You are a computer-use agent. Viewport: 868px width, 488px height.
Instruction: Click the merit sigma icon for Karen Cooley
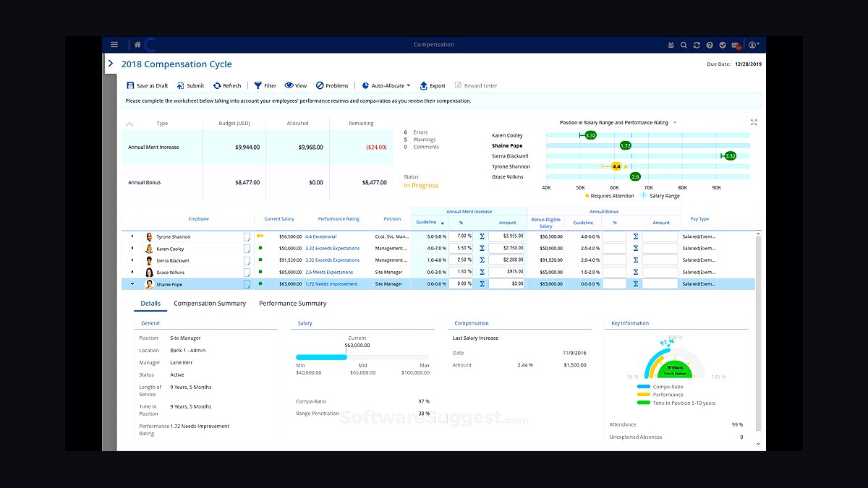pos(482,249)
